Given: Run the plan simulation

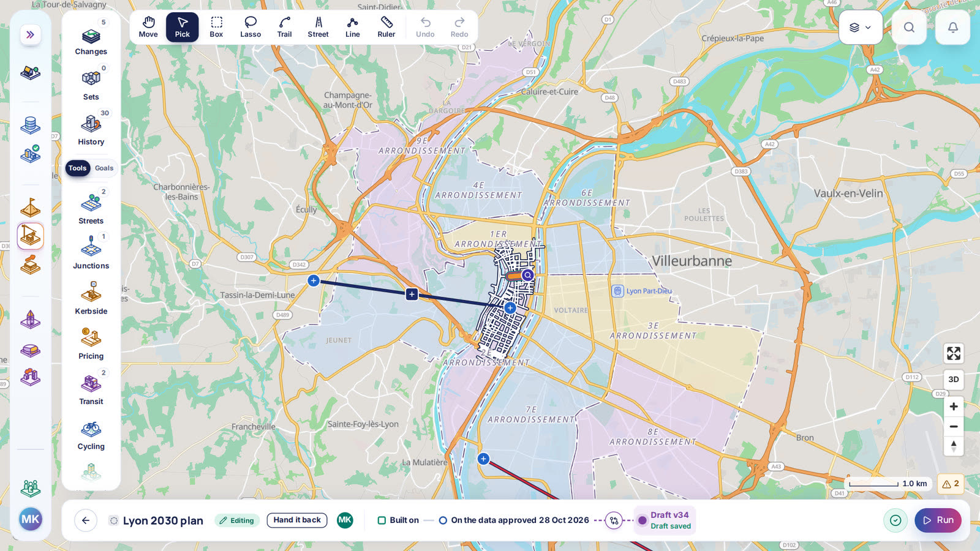Looking at the screenshot, I should coord(938,520).
